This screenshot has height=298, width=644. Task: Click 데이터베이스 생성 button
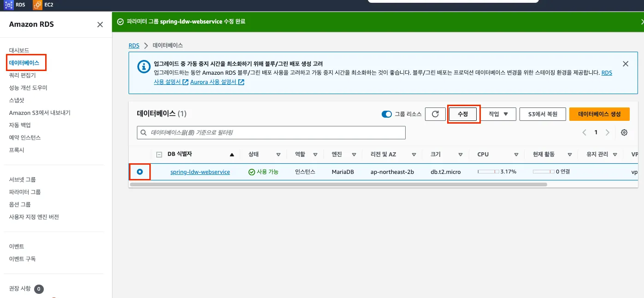[599, 114]
